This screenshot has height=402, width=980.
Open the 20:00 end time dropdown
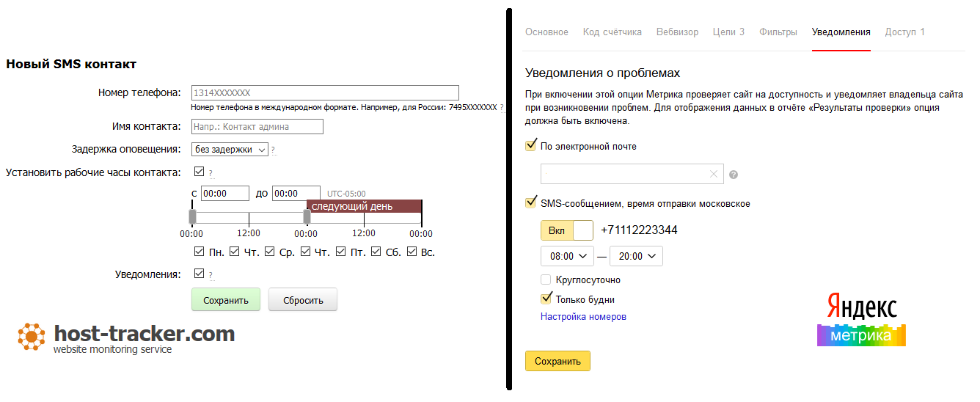click(x=636, y=256)
